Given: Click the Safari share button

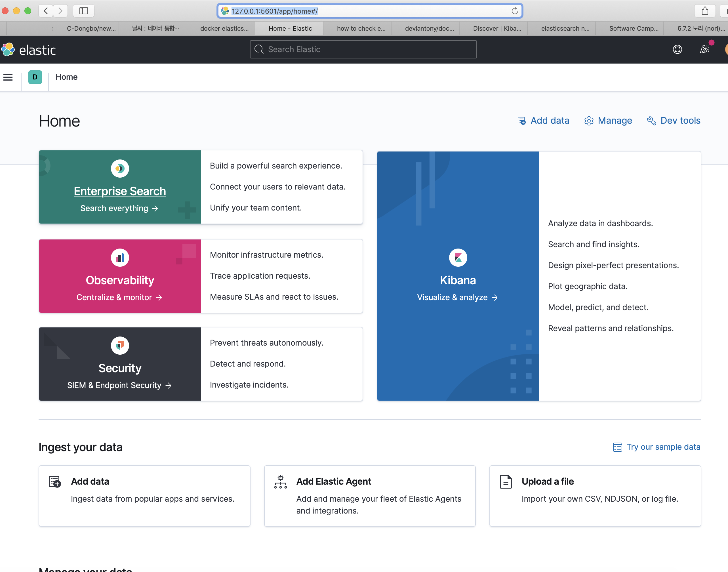Looking at the screenshot, I should pyautogui.click(x=704, y=11).
